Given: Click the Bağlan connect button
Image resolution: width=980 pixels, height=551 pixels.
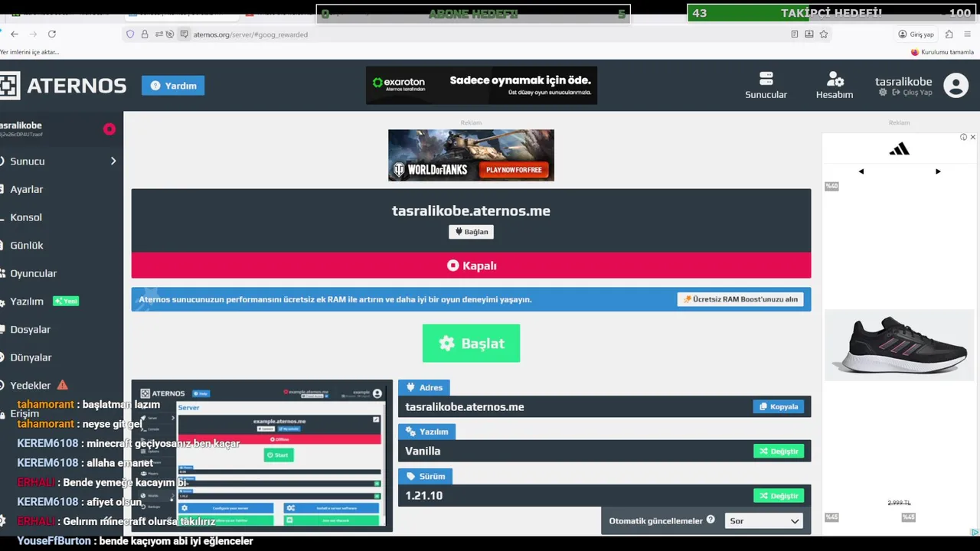Looking at the screenshot, I should point(471,232).
